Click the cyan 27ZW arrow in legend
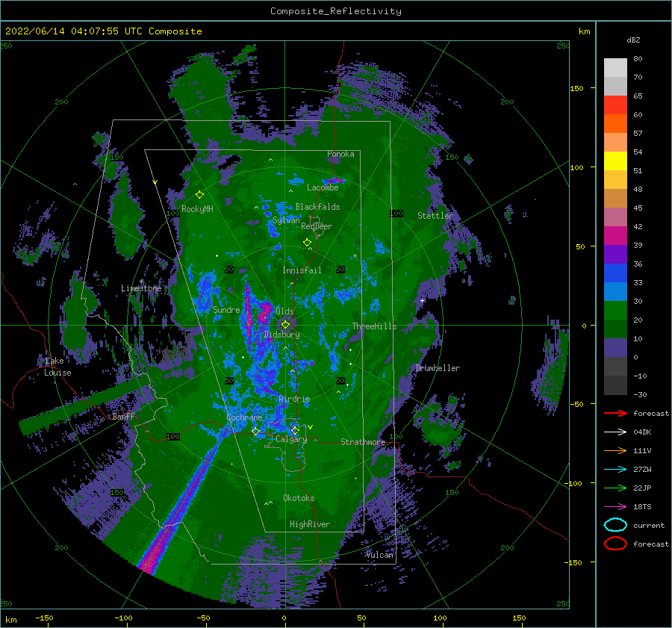The width and height of the screenshot is (672, 628). point(615,470)
